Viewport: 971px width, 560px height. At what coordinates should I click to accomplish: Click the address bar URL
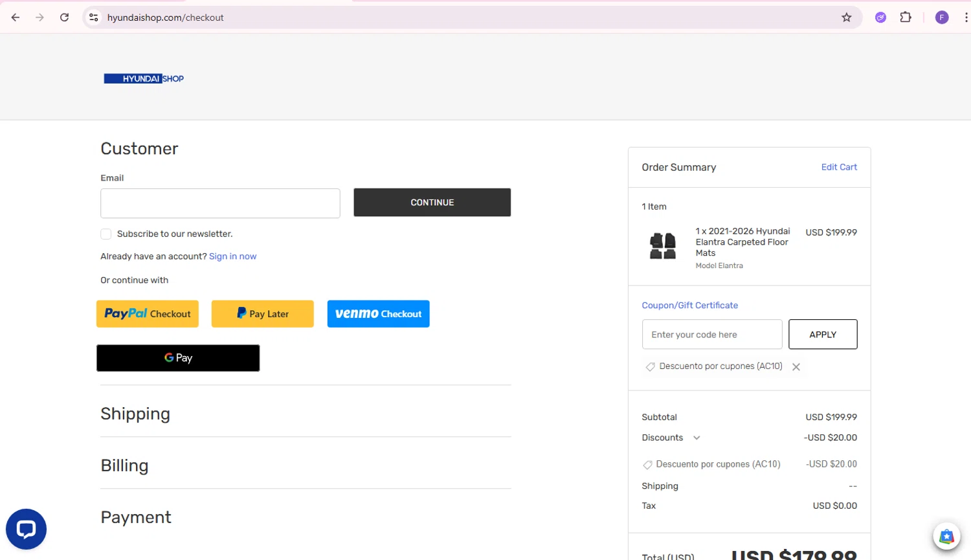165,17
